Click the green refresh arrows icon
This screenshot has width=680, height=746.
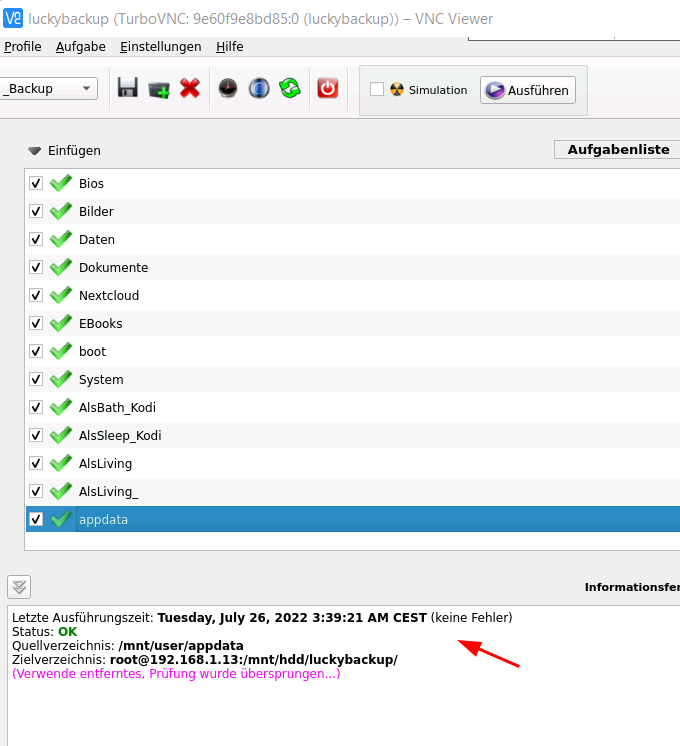pos(290,88)
